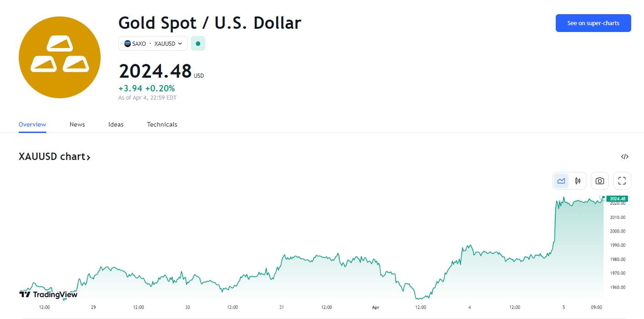This screenshot has width=644, height=319.
Task: Take a chart snapshot with camera icon
Action: pyautogui.click(x=600, y=181)
